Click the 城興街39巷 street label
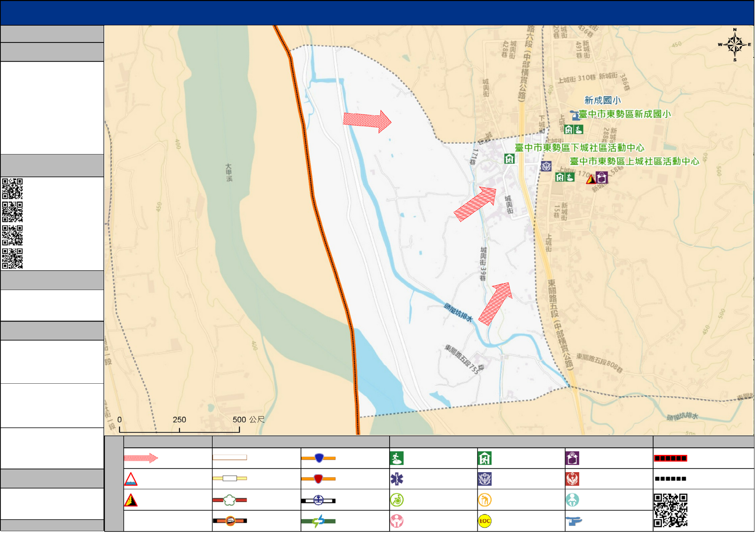 483,264
